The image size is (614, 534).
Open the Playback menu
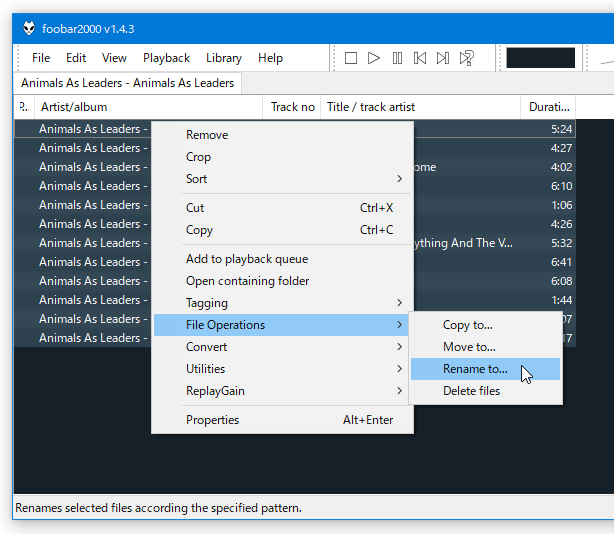pos(166,58)
